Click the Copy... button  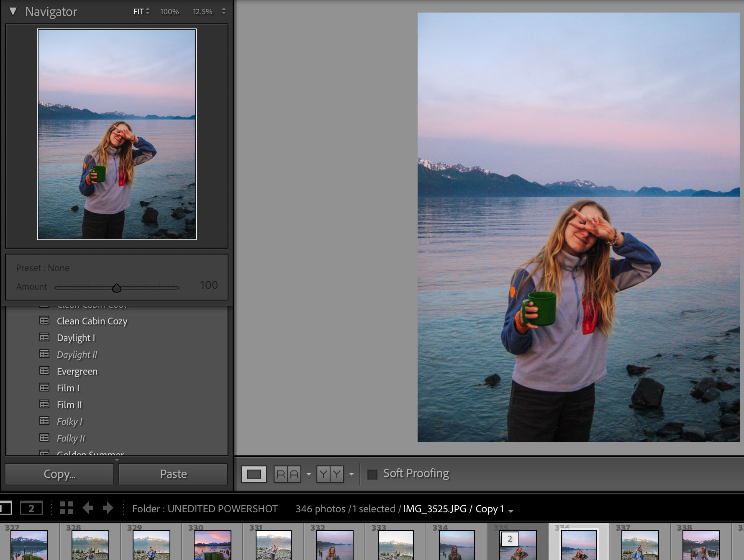click(x=59, y=474)
